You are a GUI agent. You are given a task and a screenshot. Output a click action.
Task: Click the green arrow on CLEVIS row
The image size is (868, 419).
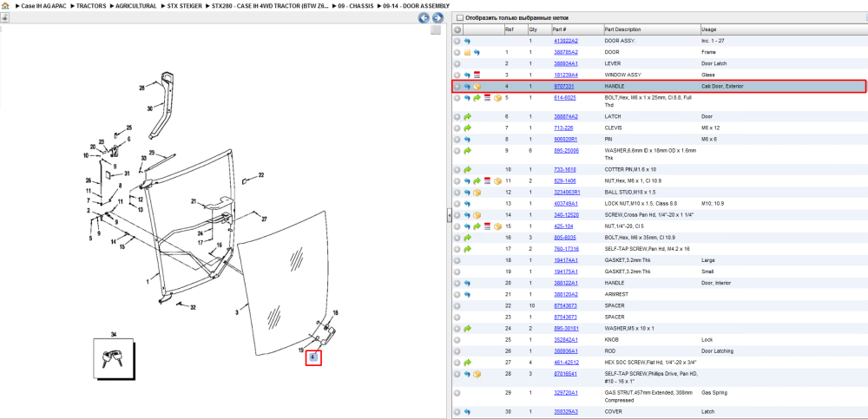[x=467, y=128]
